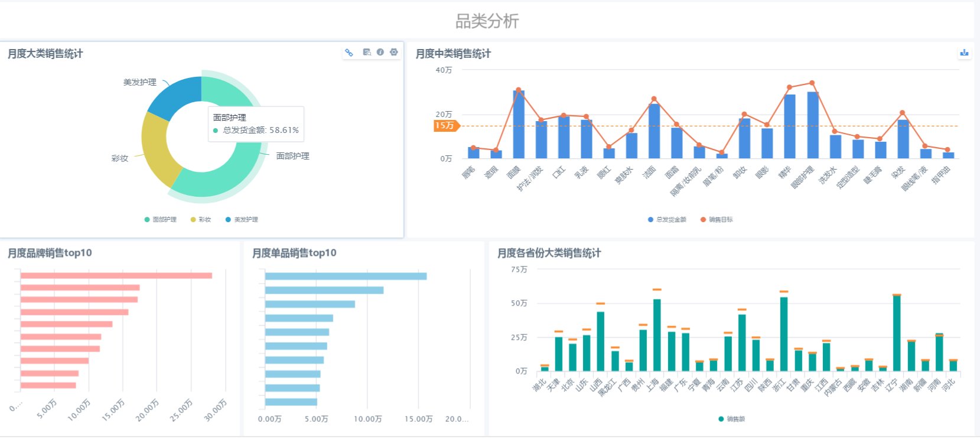Image resolution: width=980 pixels, height=439 pixels.
Task: Open the gear settings icon on 月度大类销售统计
Action: pyautogui.click(x=393, y=53)
